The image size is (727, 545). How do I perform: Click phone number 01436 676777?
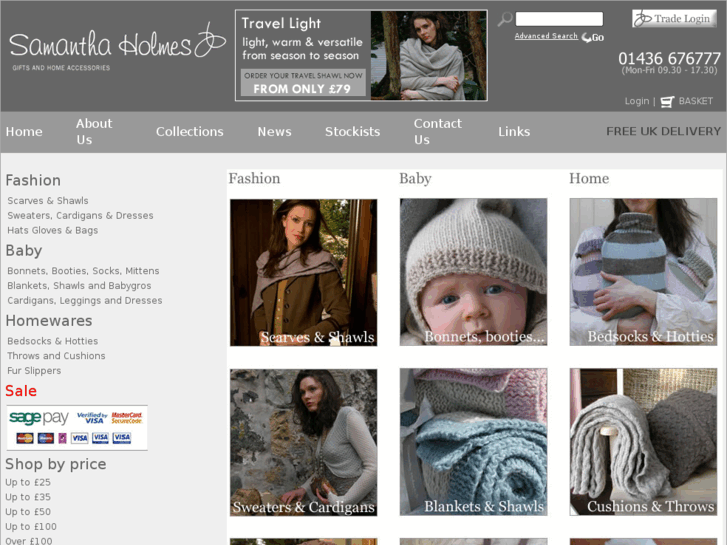click(x=670, y=58)
